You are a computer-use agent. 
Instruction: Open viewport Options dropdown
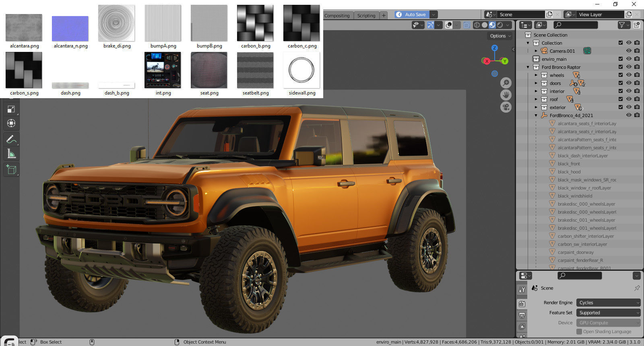click(500, 36)
